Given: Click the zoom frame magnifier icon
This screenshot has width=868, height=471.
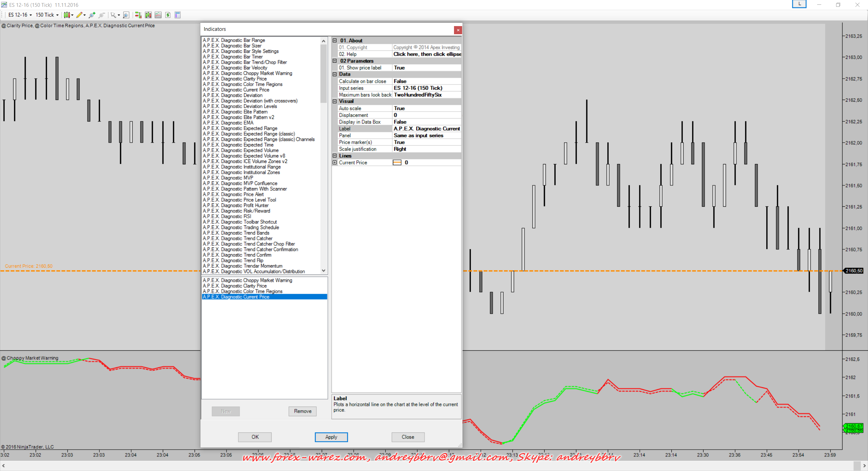Looking at the screenshot, I should pyautogui.click(x=126, y=15).
